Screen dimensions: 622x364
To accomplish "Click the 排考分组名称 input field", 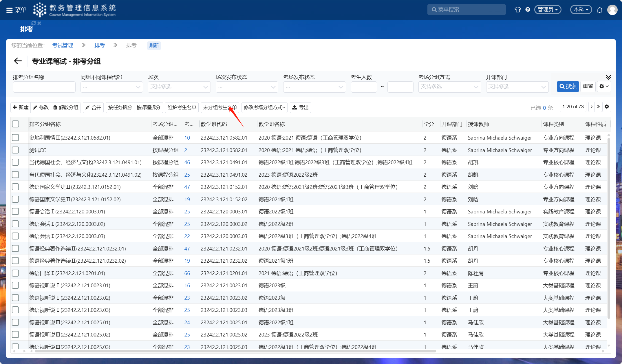I will [x=44, y=87].
